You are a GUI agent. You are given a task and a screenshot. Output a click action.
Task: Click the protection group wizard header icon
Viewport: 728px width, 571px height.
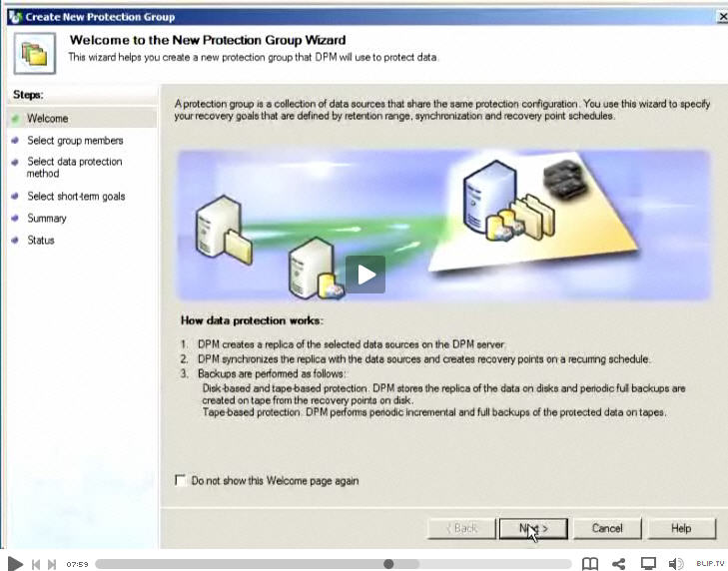pyautogui.click(x=35, y=53)
